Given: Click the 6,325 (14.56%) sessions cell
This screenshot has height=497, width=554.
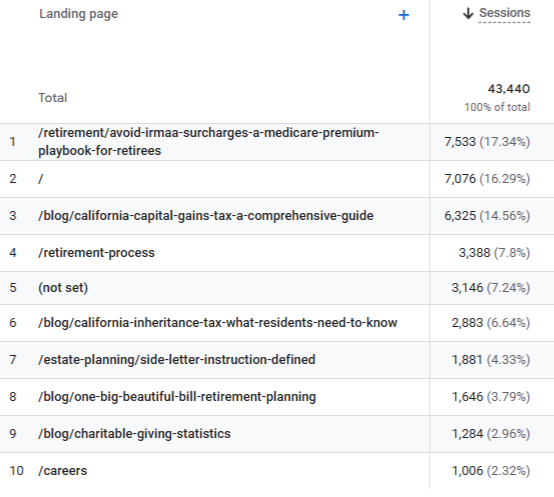Looking at the screenshot, I should coord(487,215).
